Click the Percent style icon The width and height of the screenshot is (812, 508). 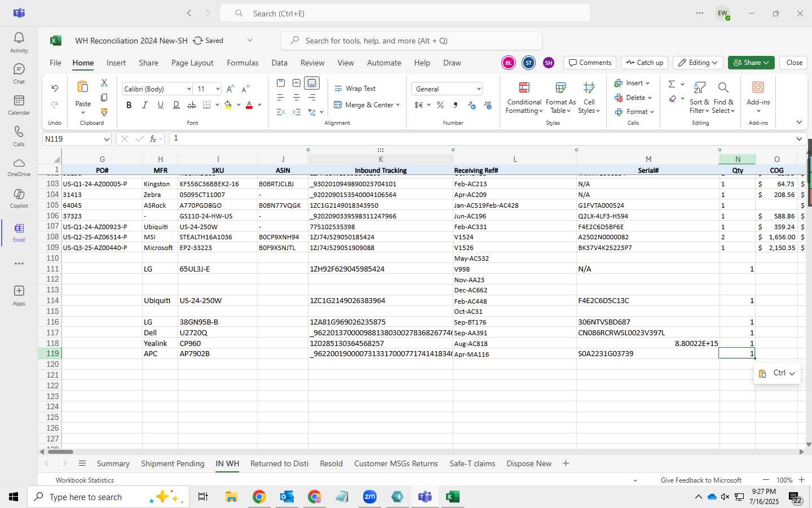[x=440, y=105]
